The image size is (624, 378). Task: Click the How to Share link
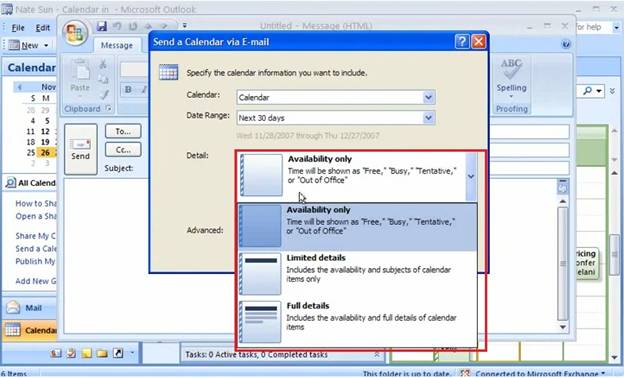[x=36, y=203]
